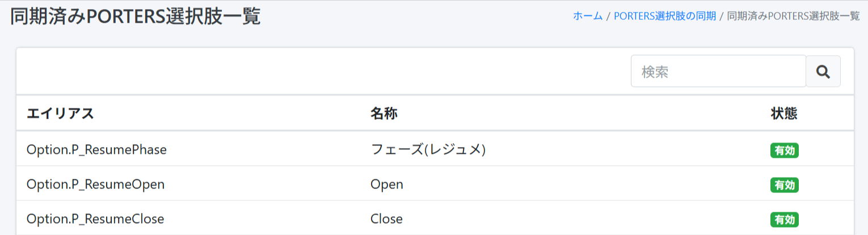The width and height of the screenshot is (868, 235).
Task: Click the 有効 badge for Option.P_ResumePhase
Action: pos(784,150)
